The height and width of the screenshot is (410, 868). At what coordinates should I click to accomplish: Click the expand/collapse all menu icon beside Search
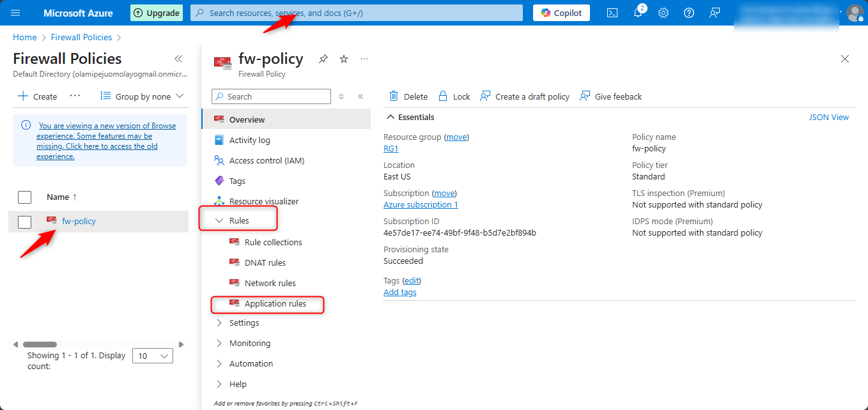coord(341,96)
